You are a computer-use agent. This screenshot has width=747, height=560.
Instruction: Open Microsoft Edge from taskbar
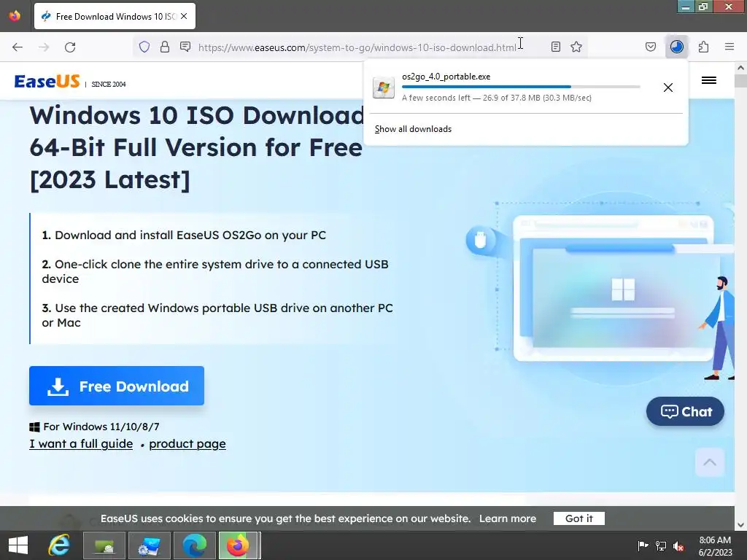pos(195,545)
